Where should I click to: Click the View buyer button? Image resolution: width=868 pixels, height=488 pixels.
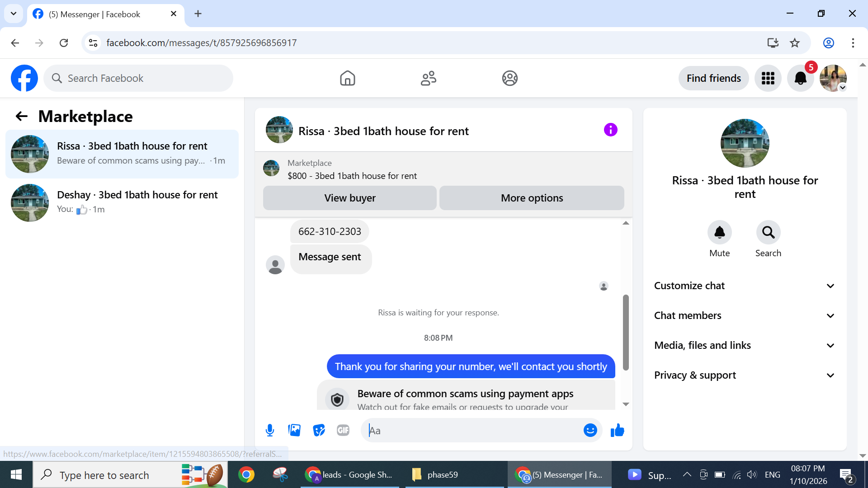point(349,198)
